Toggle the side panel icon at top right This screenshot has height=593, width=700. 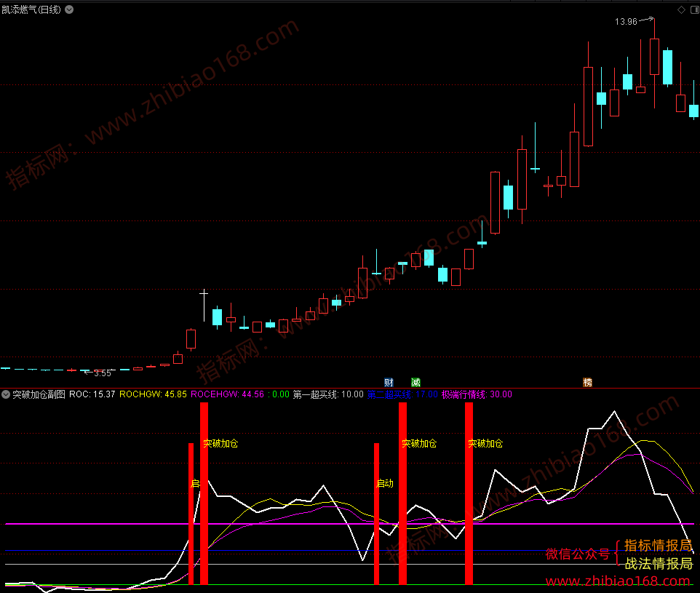(x=695, y=10)
